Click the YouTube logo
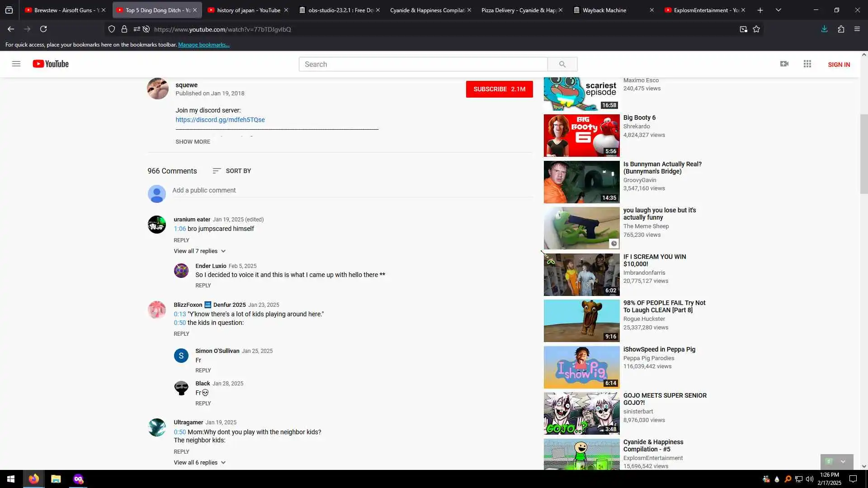The image size is (868, 488). coord(51,64)
